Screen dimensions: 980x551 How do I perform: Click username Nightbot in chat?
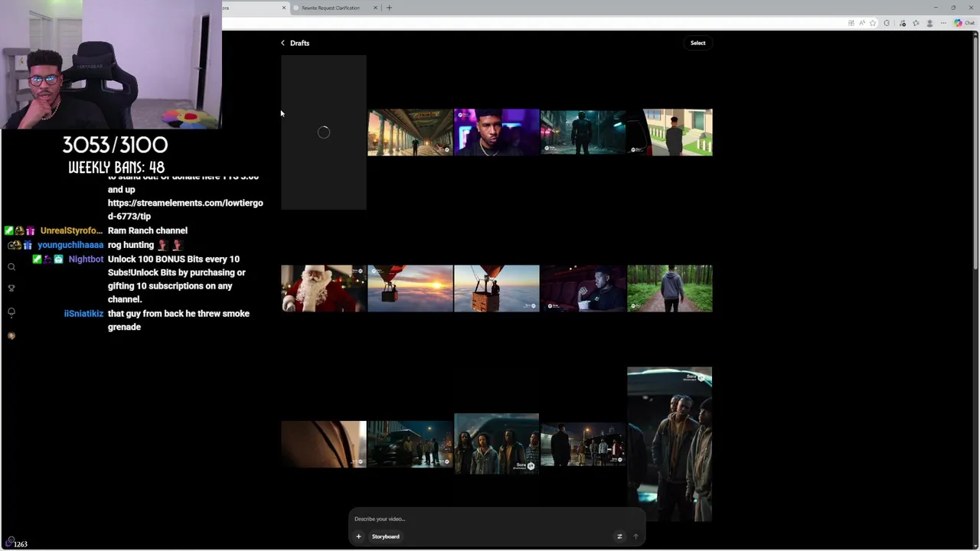pyautogui.click(x=86, y=259)
